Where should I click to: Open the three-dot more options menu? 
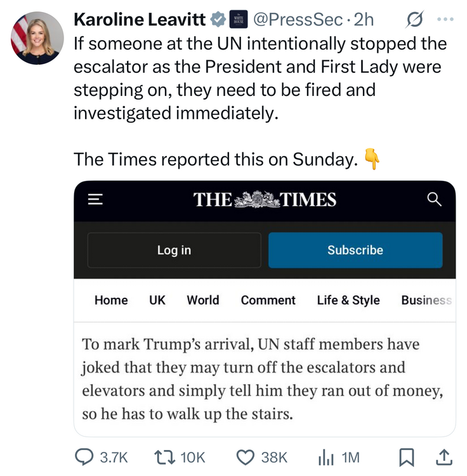446,20
